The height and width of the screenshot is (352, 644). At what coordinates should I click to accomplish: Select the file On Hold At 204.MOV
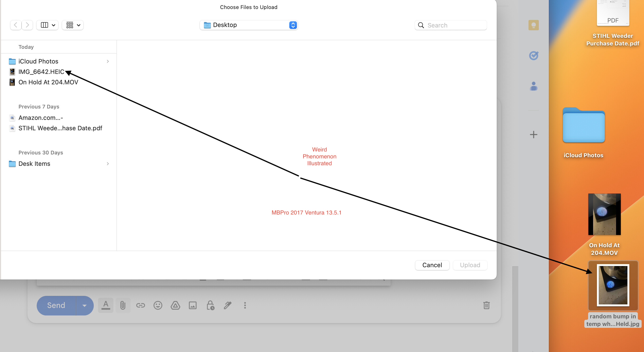pos(59,82)
